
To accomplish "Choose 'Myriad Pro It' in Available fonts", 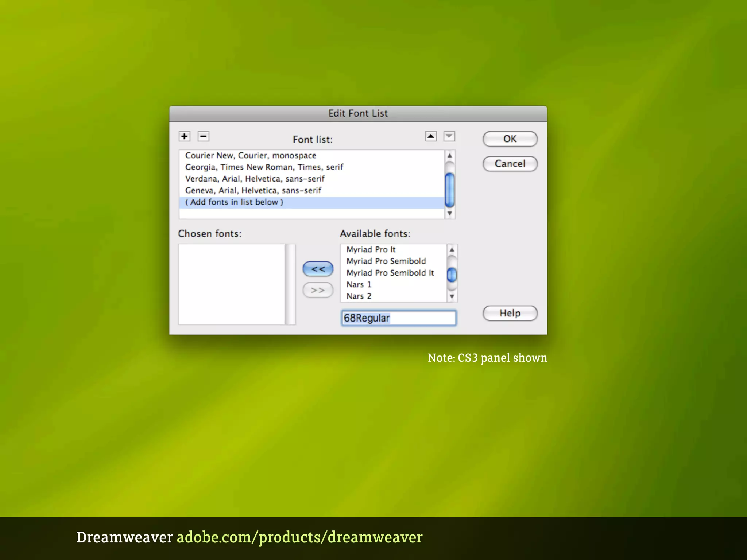I will click(x=393, y=249).
